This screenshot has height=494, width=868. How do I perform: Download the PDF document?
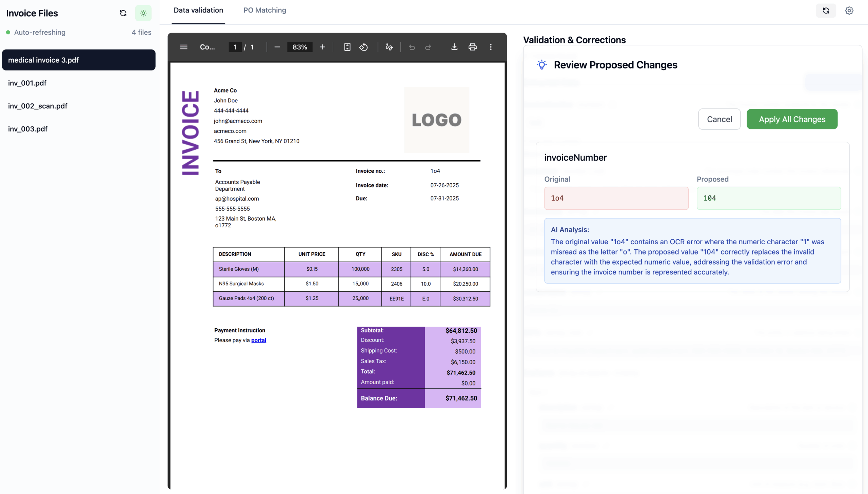[x=454, y=47]
